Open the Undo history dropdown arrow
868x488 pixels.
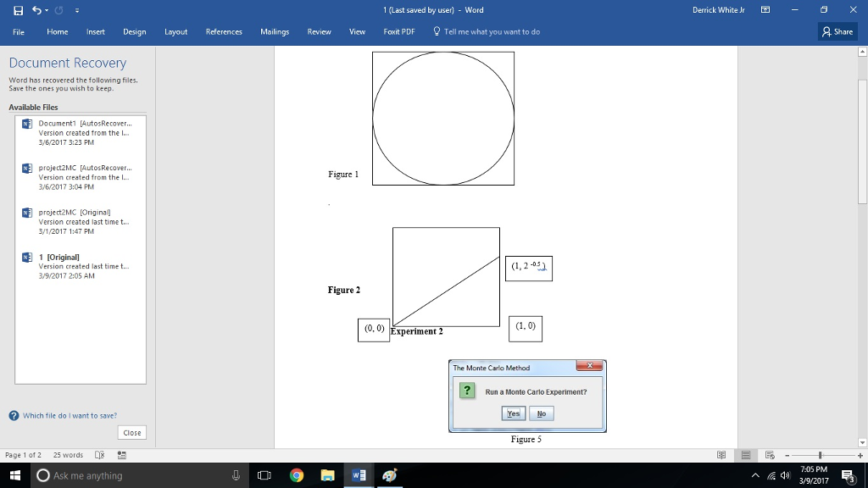45,10
